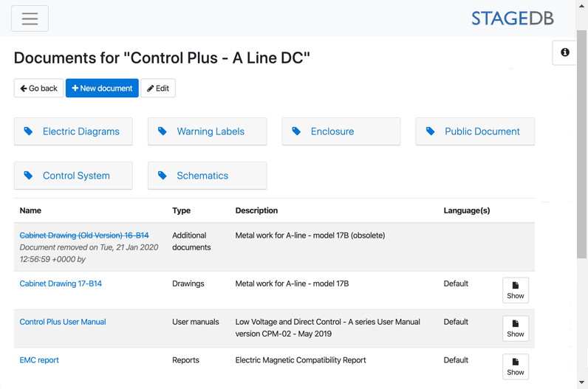Open Cabinet Drawing 17-B14 link

coord(61,283)
